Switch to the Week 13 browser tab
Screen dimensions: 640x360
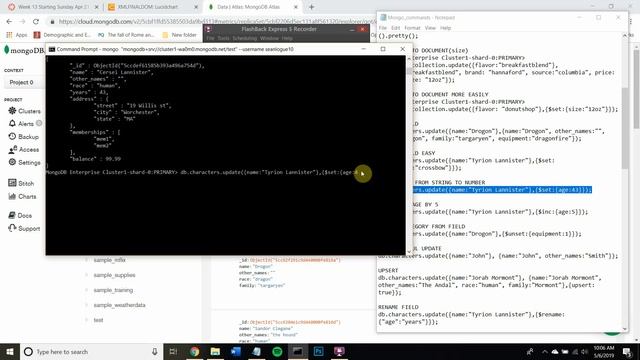coord(53,7)
